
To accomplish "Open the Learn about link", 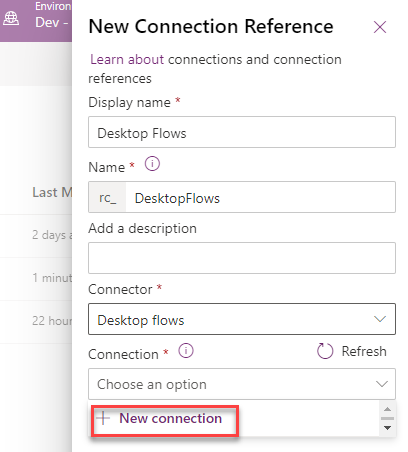I will pyautogui.click(x=127, y=60).
